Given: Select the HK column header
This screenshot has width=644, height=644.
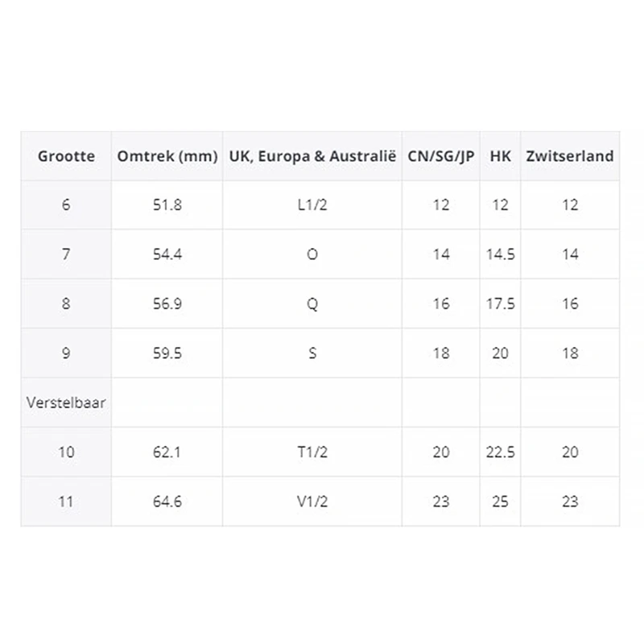Looking at the screenshot, I should tap(500, 156).
